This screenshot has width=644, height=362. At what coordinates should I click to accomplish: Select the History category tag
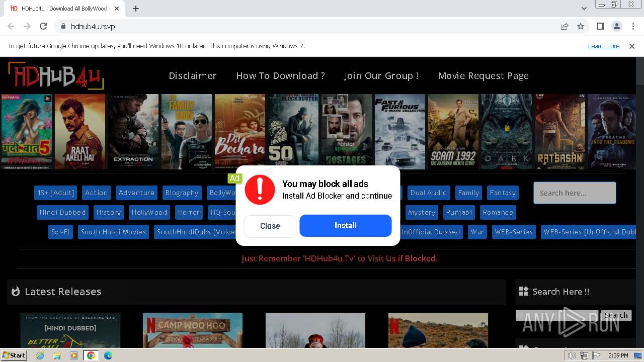(109, 212)
